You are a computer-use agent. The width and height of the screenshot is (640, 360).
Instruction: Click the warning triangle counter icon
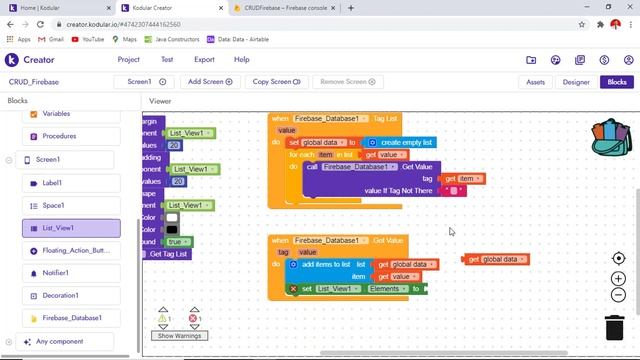pos(162,318)
